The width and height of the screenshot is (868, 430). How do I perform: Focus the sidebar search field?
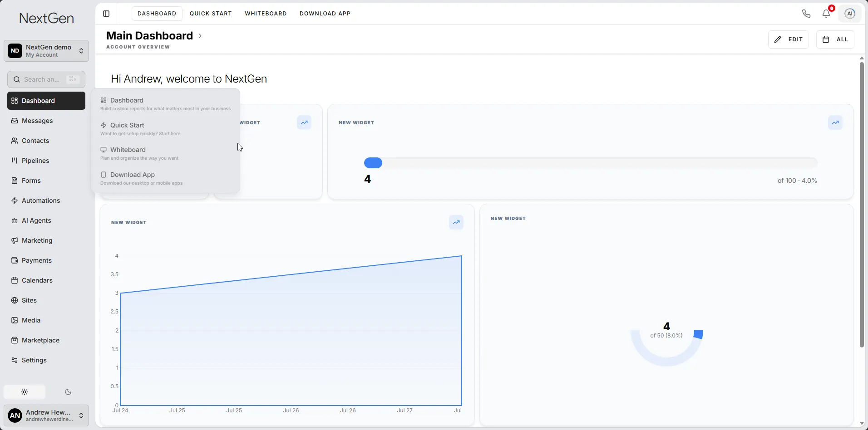click(x=46, y=79)
